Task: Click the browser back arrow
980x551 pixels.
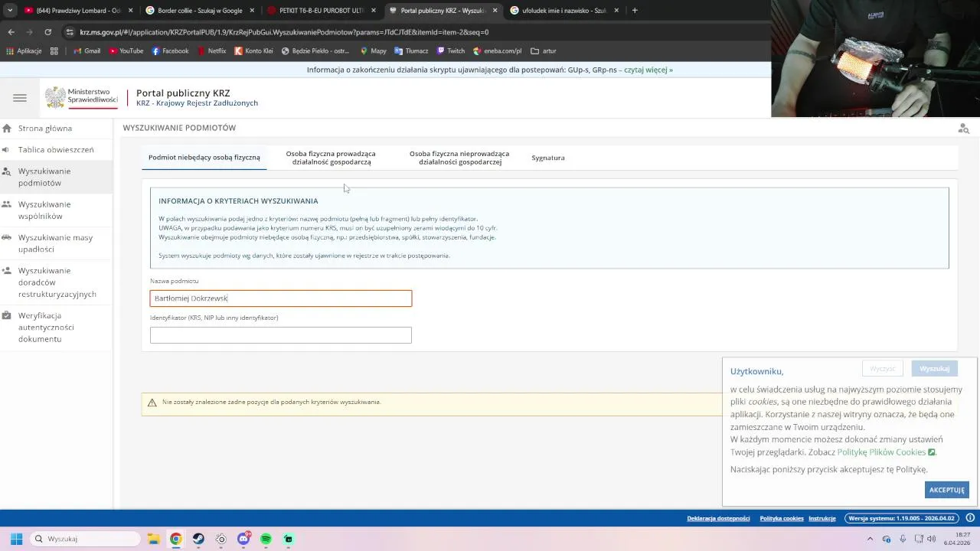Action: click(x=11, y=32)
